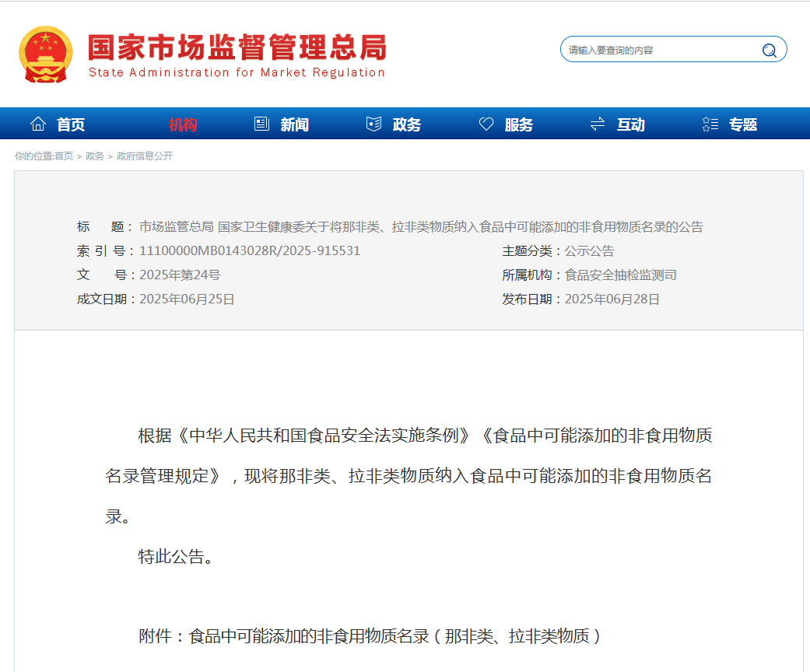Click the news document icon beside 新闻

[x=261, y=124]
